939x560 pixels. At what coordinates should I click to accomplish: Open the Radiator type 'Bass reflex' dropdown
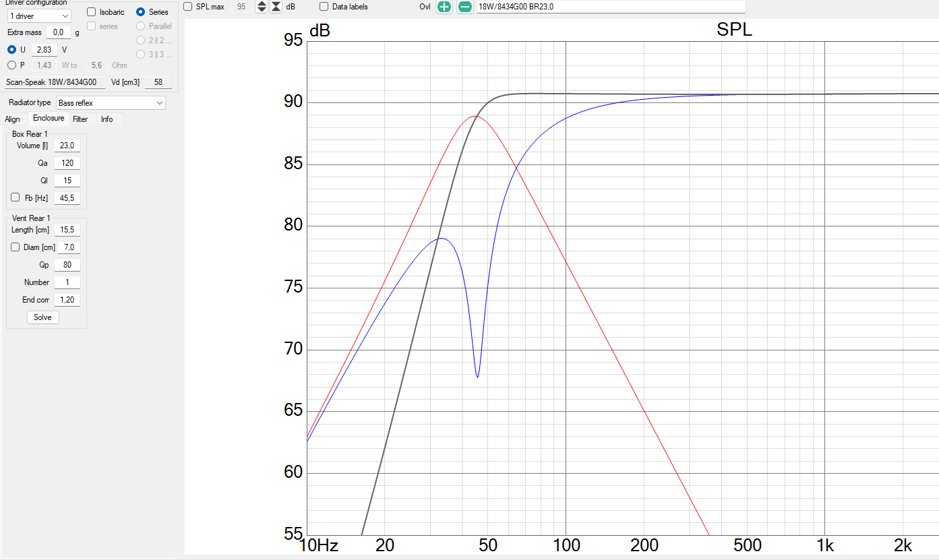(x=111, y=103)
